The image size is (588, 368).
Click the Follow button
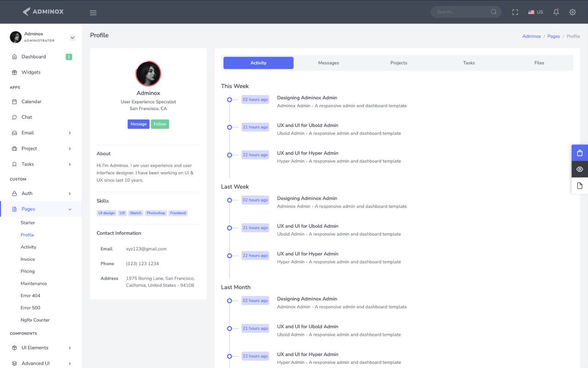160,124
